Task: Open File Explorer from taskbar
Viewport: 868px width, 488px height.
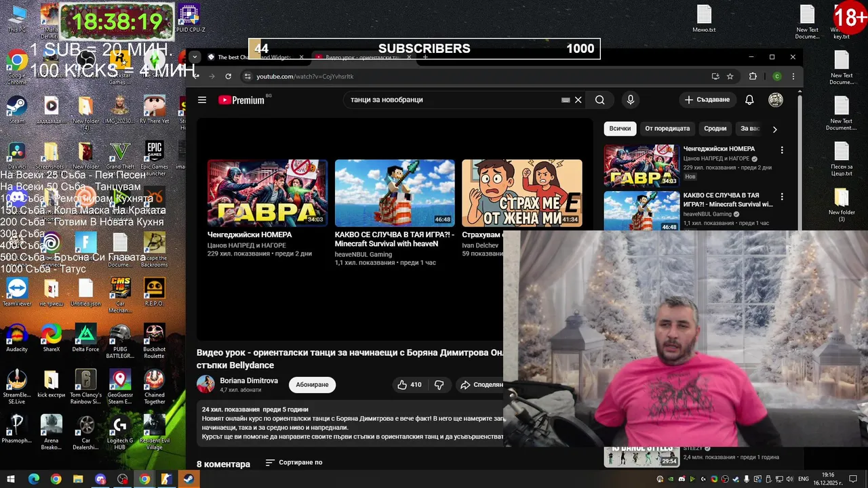Action: pyautogui.click(x=77, y=479)
